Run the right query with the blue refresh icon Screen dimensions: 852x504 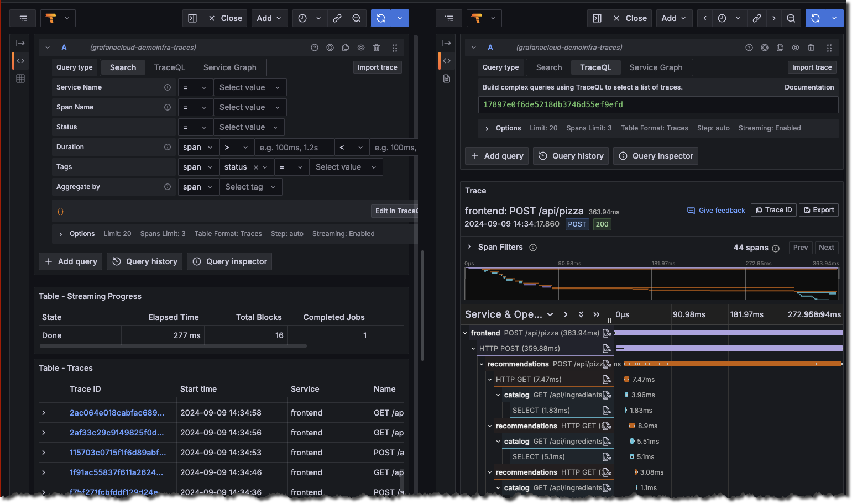816,18
